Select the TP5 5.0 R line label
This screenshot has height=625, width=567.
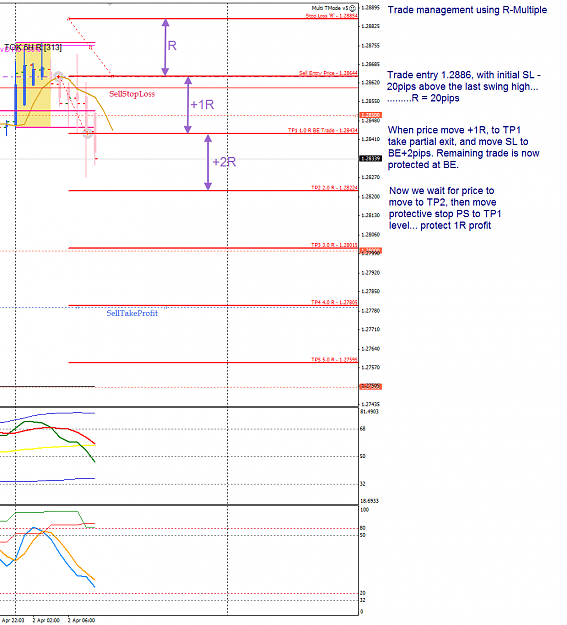coord(334,360)
